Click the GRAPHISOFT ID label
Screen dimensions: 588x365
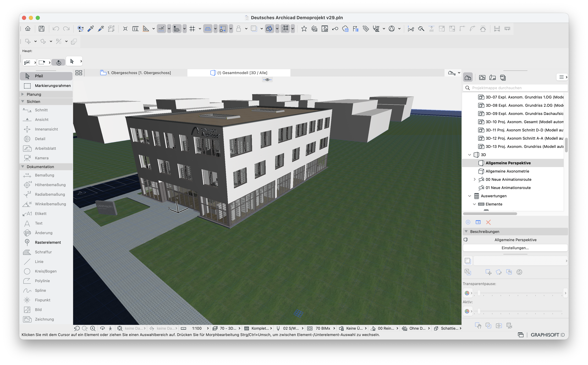[x=547, y=335]
